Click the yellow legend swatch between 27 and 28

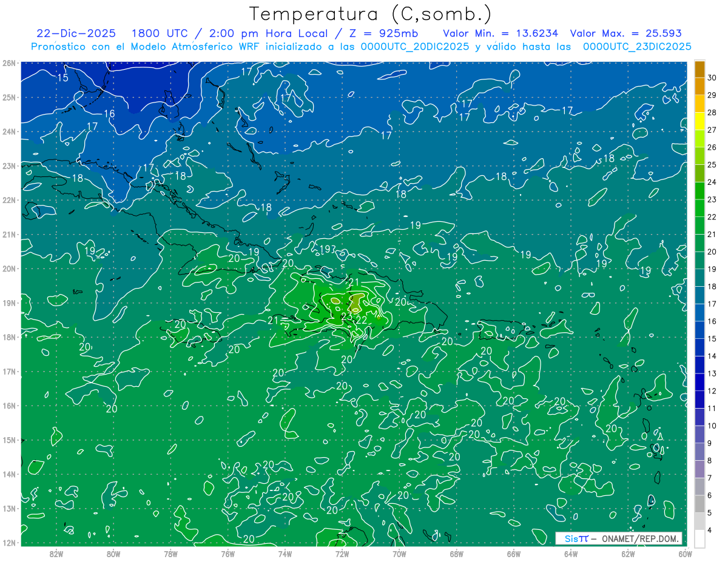699,121
